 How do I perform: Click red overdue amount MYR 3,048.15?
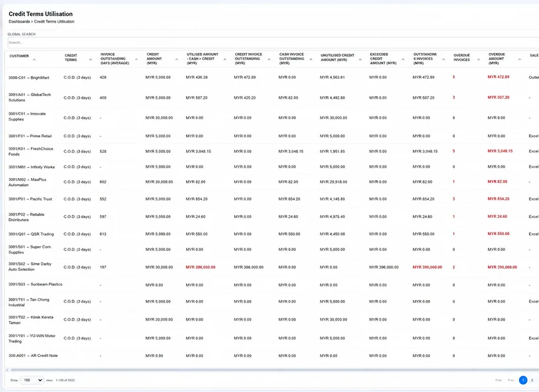pyautogui.click(x=500, y=151)
